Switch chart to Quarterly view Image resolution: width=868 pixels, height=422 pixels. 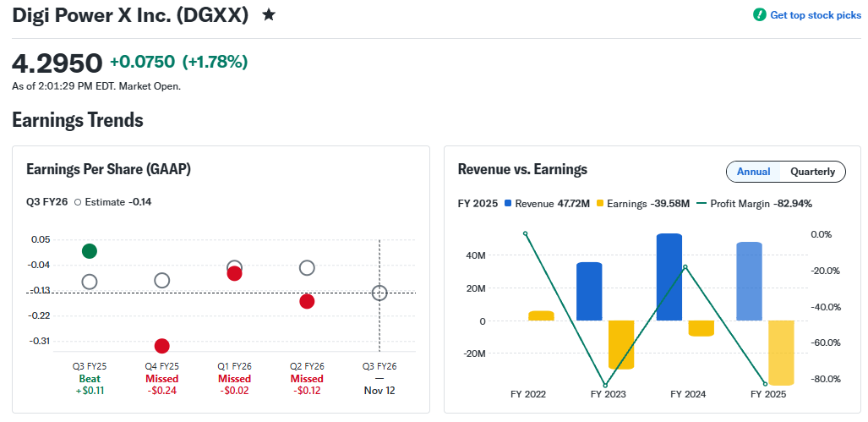pos(812,172)
